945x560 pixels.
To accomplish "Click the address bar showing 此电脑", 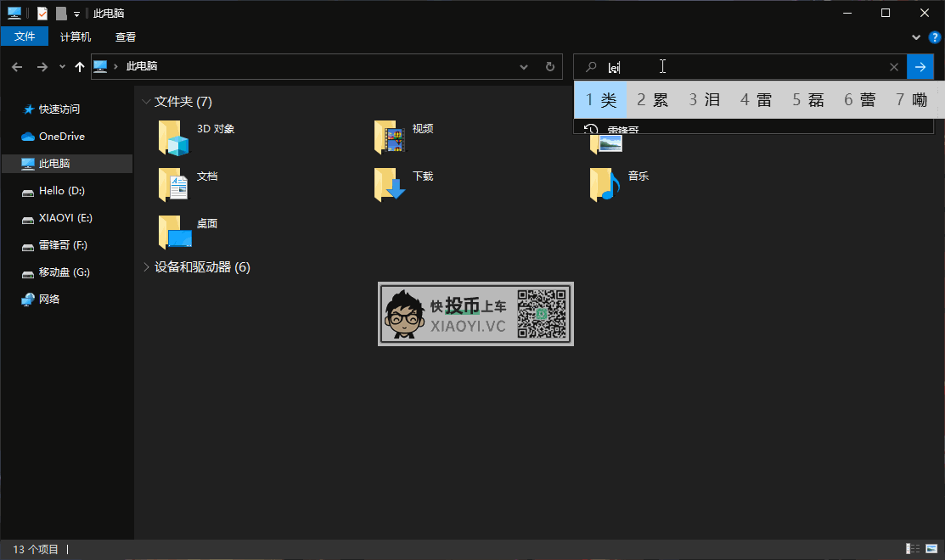I will coord(327,66).
